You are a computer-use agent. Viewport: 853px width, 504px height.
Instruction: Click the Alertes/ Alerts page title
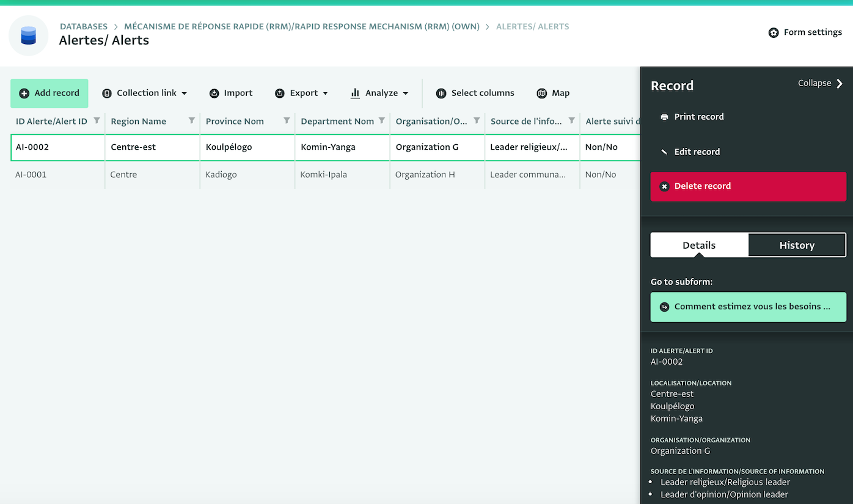point(104,41)
